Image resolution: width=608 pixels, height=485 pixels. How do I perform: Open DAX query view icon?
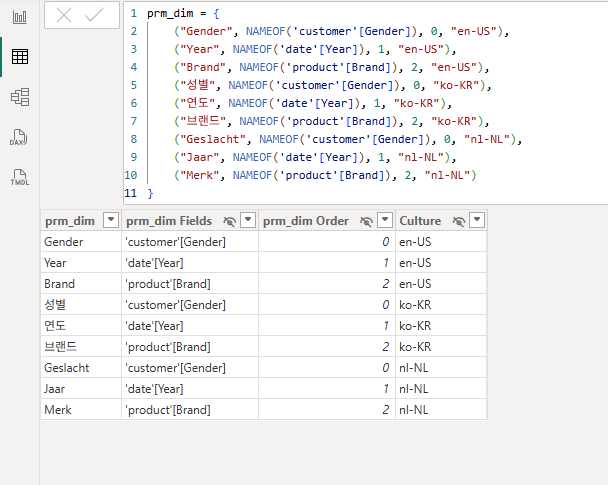[x=19, y=137]
